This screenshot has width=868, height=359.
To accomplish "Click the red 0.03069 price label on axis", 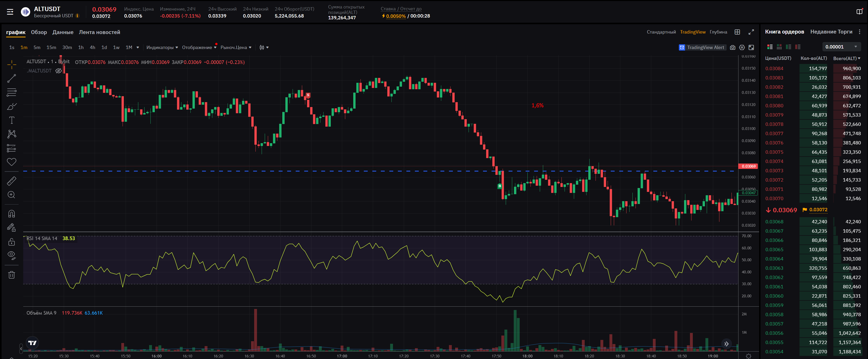I will pyautogui.click(x=748, y=166).
